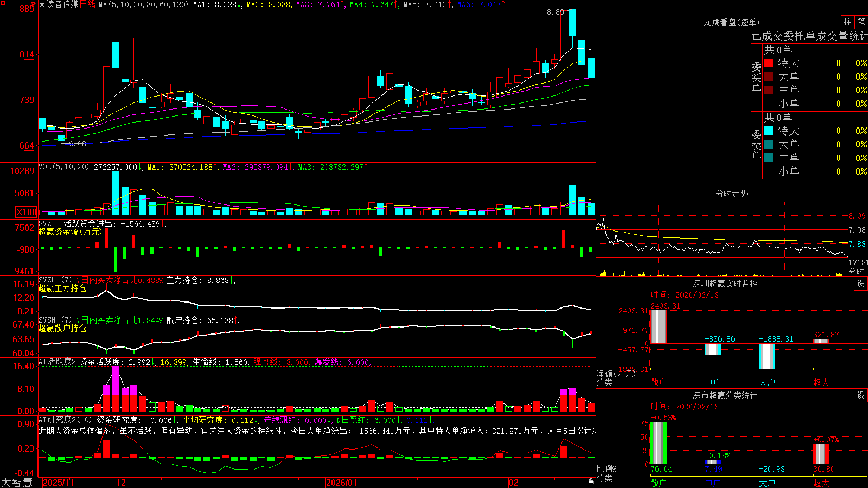Viewport: 868px width, 488px height.
Task: Click the 分时走势 panel title
Action: click(732, 194)
